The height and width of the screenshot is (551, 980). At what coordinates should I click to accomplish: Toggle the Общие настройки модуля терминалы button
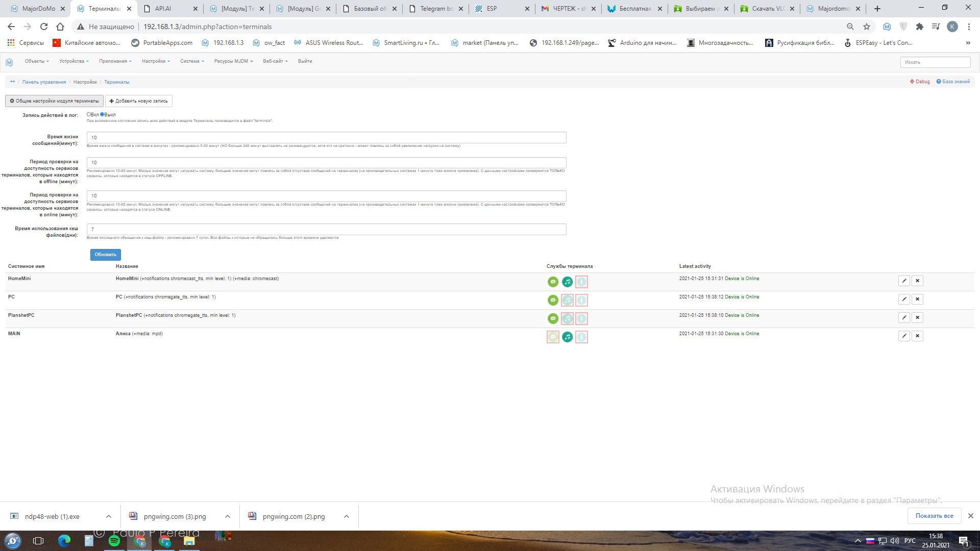tap(55, 101)
